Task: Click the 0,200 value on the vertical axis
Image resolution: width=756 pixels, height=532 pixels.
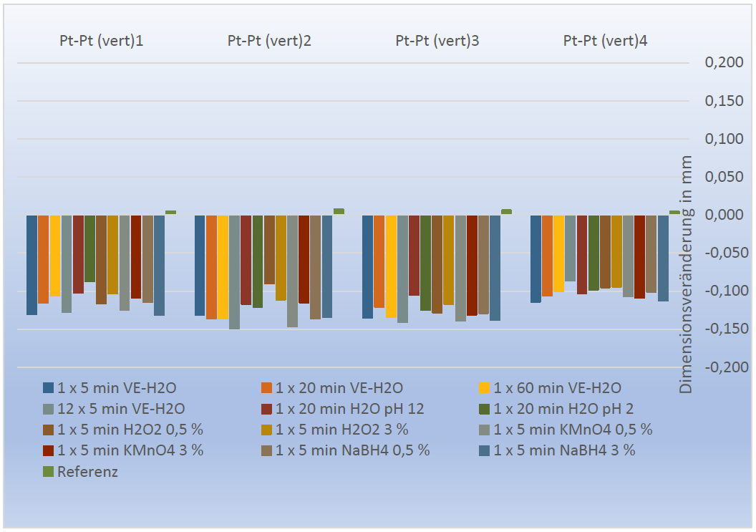Action: tap(723, 63)
